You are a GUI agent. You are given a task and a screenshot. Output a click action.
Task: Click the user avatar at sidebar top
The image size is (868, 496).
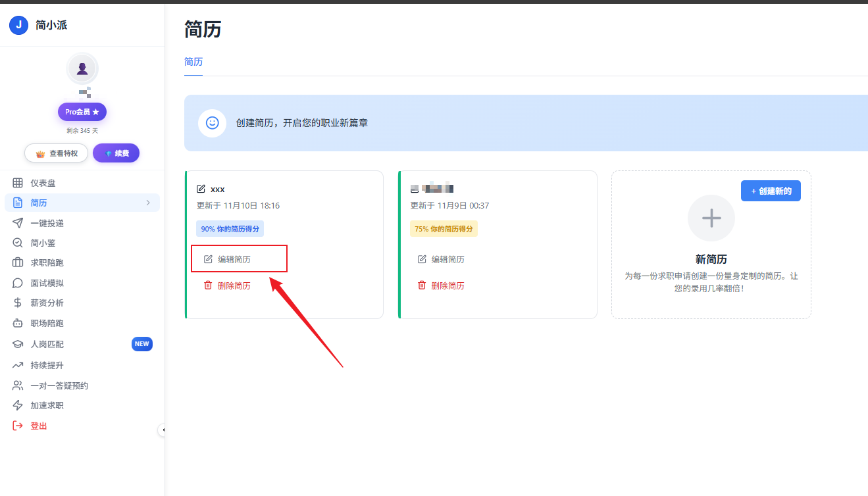point(82,68)
